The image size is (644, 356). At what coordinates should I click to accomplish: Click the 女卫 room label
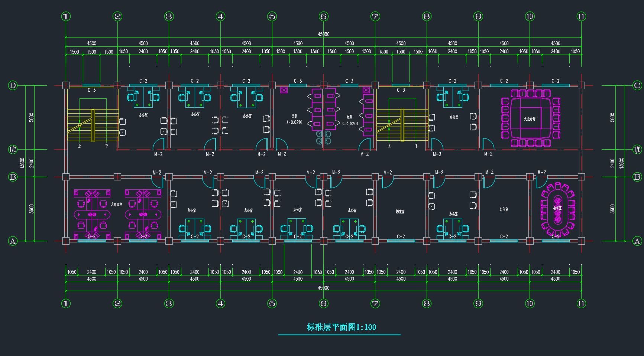pos(349,117)
